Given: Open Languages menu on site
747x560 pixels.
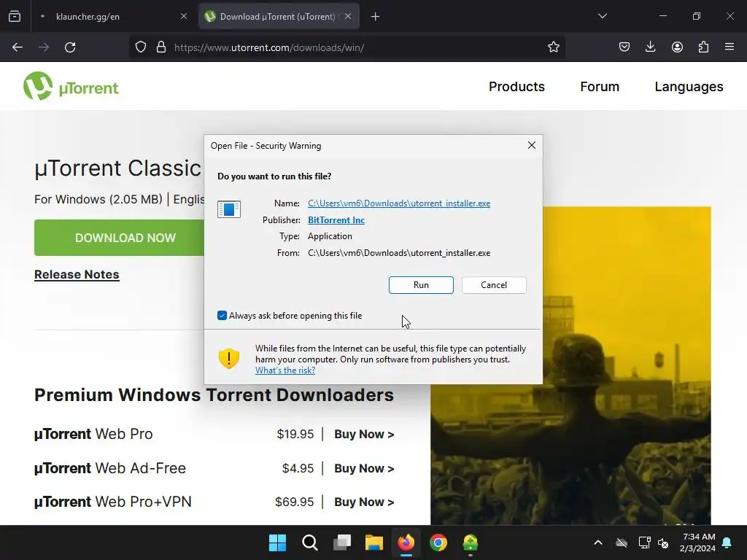Looking at the screenshot, I should coord(689,87).
